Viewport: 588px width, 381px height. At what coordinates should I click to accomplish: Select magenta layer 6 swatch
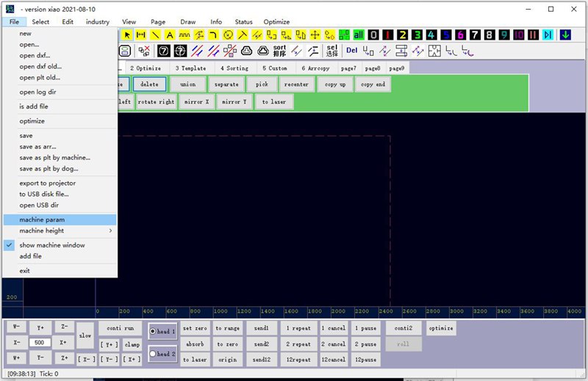pyautogui.click(x=461, y=35)
